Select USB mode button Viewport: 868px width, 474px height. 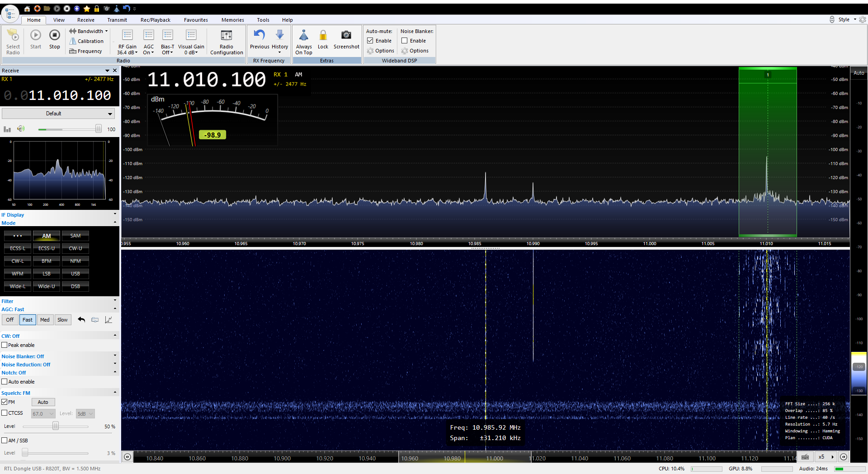(x=75, y=274)
